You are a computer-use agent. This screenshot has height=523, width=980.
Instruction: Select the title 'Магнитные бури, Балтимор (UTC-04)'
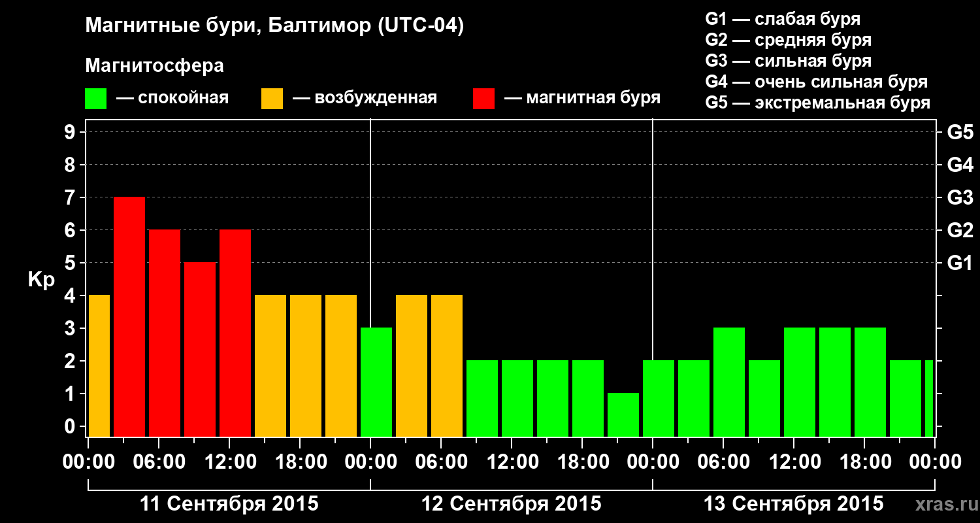(274, 27)
